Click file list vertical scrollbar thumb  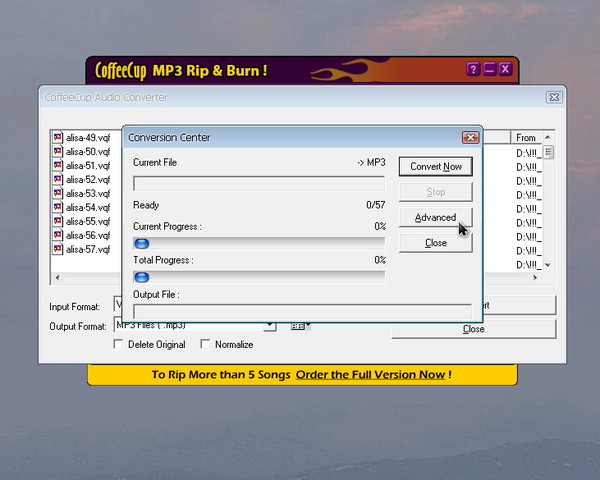[548, 152]
